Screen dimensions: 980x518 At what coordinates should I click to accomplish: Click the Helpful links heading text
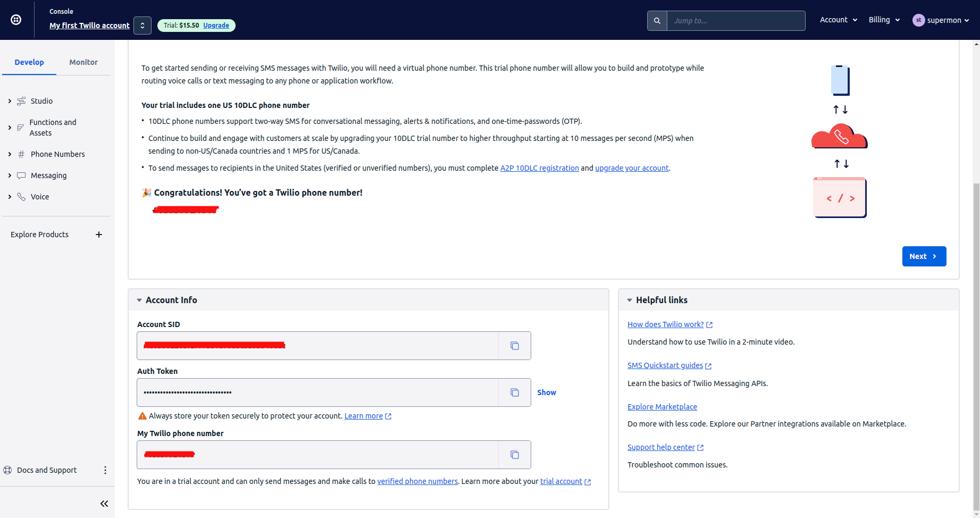pos(661,300)
